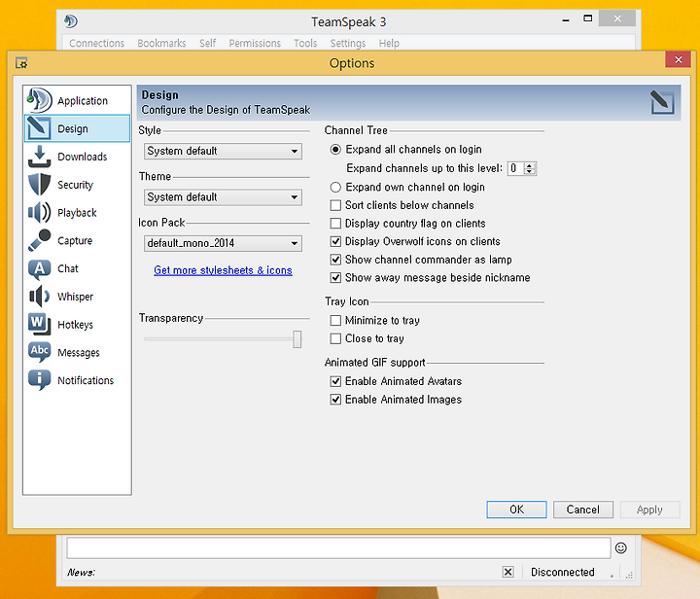Open the Notifications info bubble icon
Screen dimensions: 700x599
39,380
